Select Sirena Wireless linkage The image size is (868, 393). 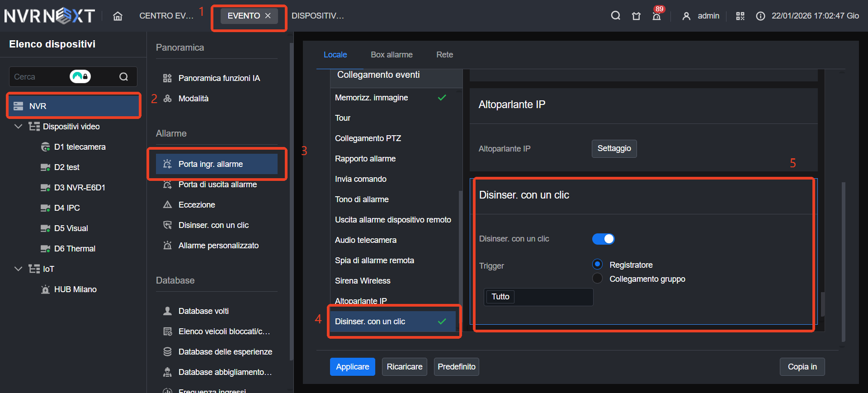click(393, 281)
